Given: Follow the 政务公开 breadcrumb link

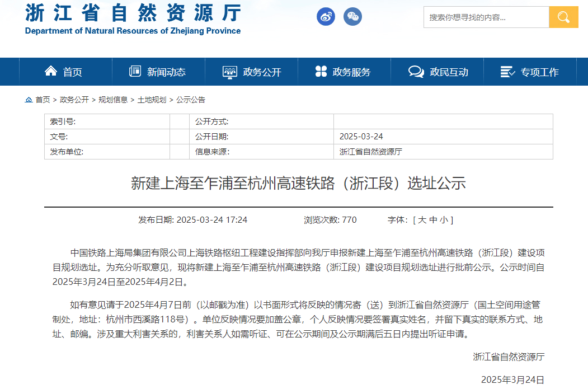Looking at the screenshot, I should [74, 100].
